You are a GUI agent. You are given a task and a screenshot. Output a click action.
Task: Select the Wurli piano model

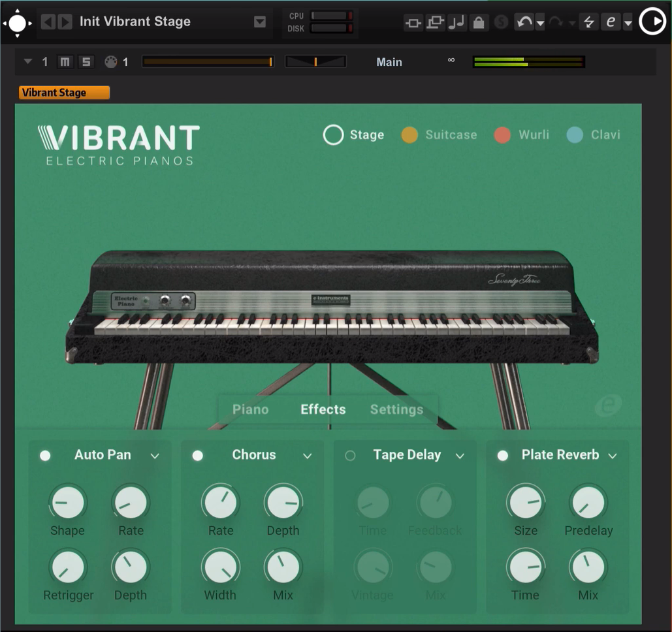522,135
